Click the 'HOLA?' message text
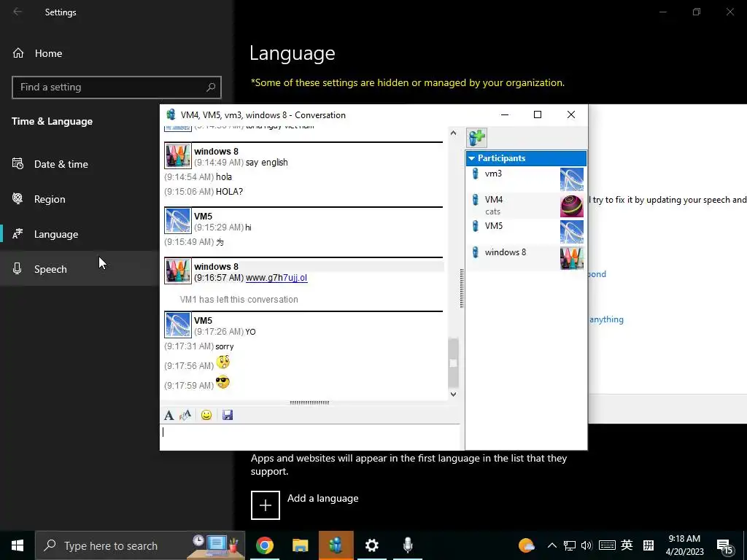 coord(230,192)
